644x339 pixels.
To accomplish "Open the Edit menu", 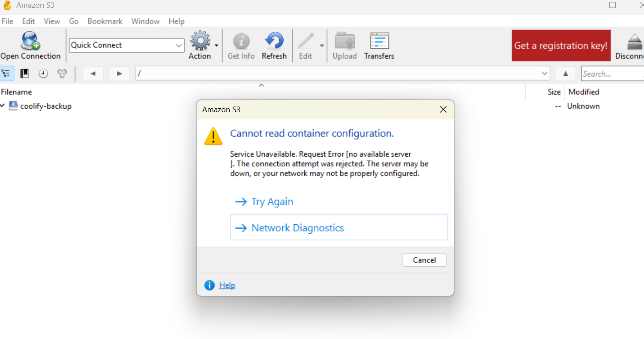I will tap(29, 21).
